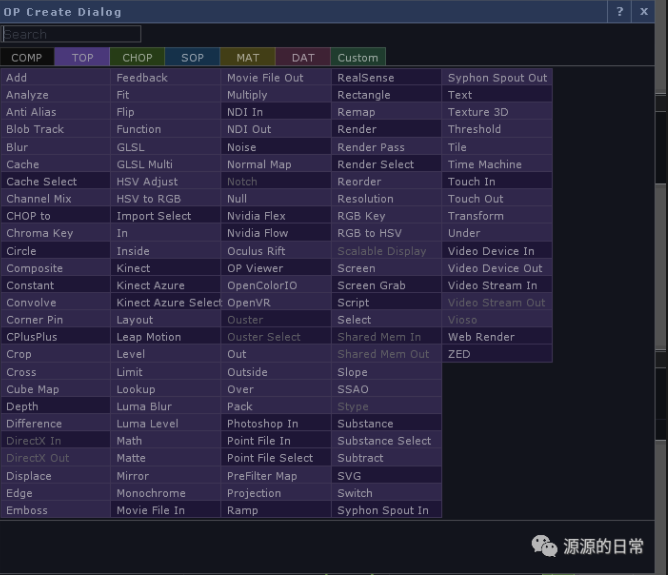Select the Syphon Spout In operator

click(386, 510)
